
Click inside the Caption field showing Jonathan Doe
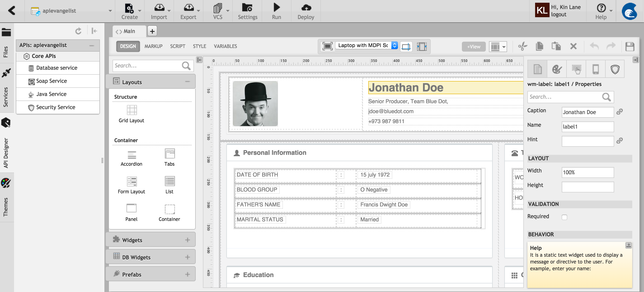tap(588, 112)
